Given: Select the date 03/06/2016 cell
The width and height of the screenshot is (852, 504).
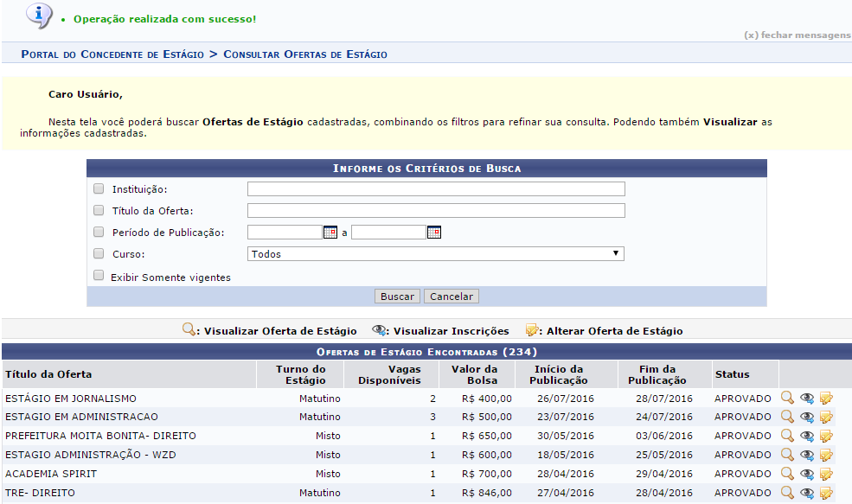Looking at the screenshot, I should tap(664, 436).
